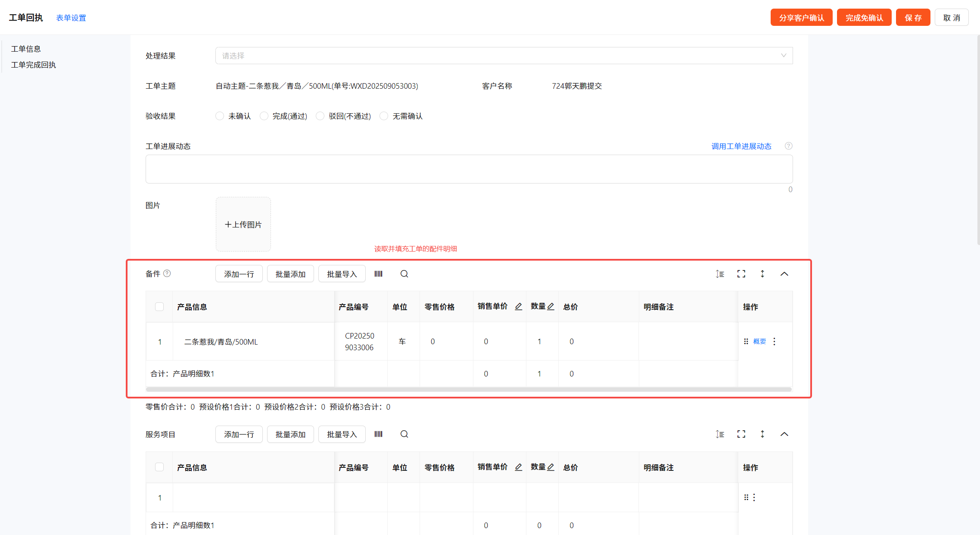The height and width of the screenshot is (535, 980).
Task: Click edit pencil next to 备件 销售单价
Action: pyautogui.click(x=518, y=306)
